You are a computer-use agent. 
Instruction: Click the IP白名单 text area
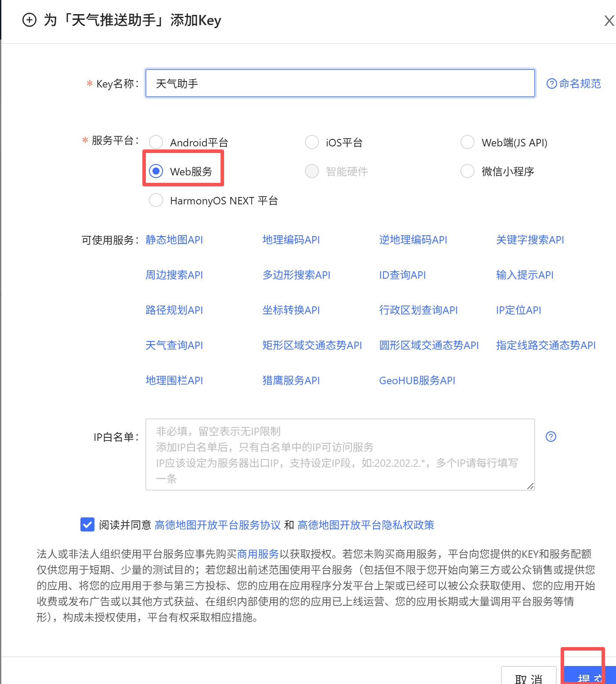(x=340, y=455)
